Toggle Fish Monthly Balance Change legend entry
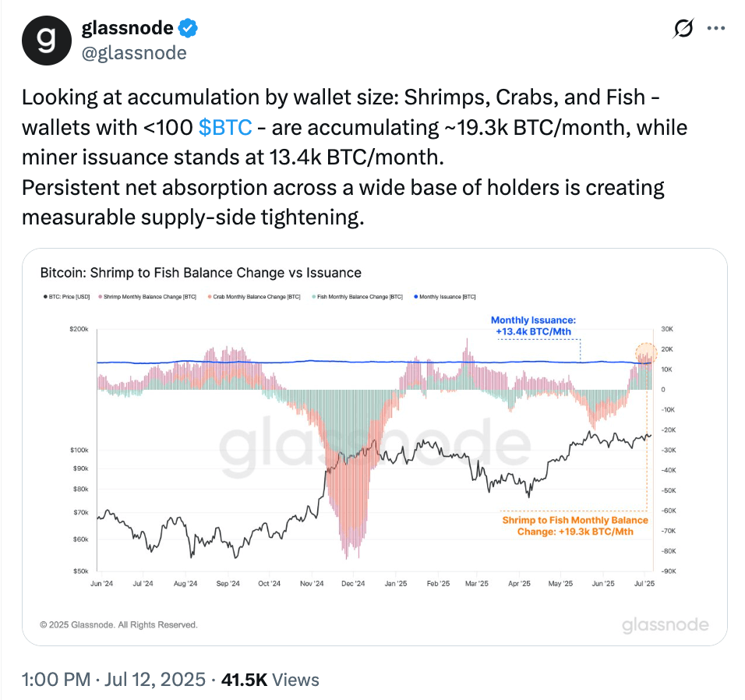Image resolution: width=745 pixels, height=700 pixels. click(x=359, y=297)
